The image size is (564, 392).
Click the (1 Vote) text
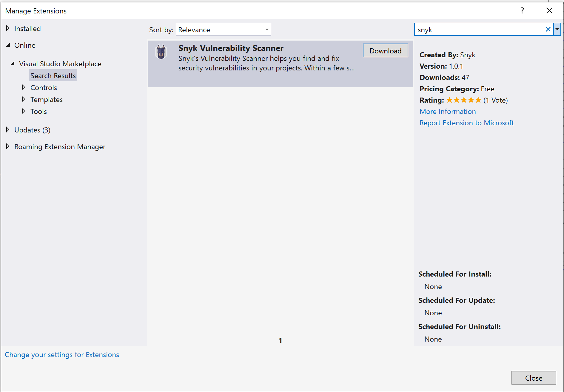coord(495,100)
